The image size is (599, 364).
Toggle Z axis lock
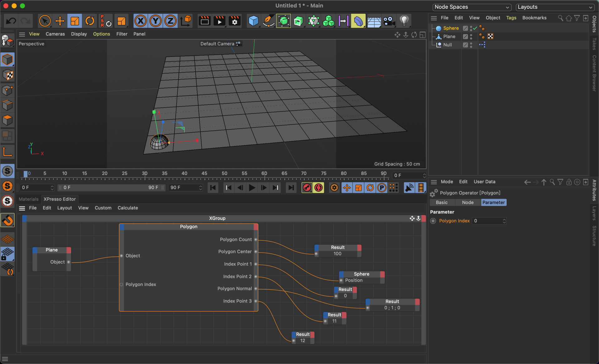point(170,21)
